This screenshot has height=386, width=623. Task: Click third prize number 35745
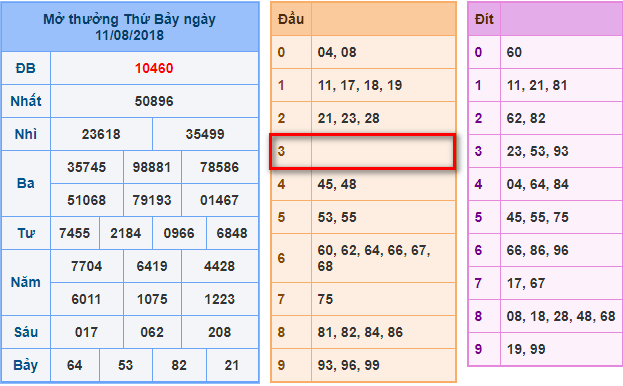[87, 167]
